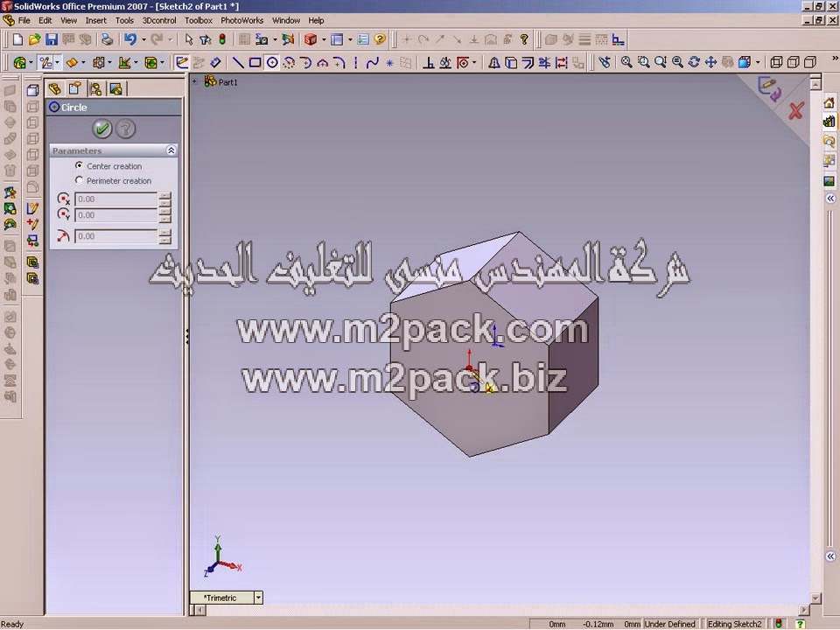Cancel sketch with red X corner
Image resolution: width=840 pixels, height=630 pixels.
[796, 111]
